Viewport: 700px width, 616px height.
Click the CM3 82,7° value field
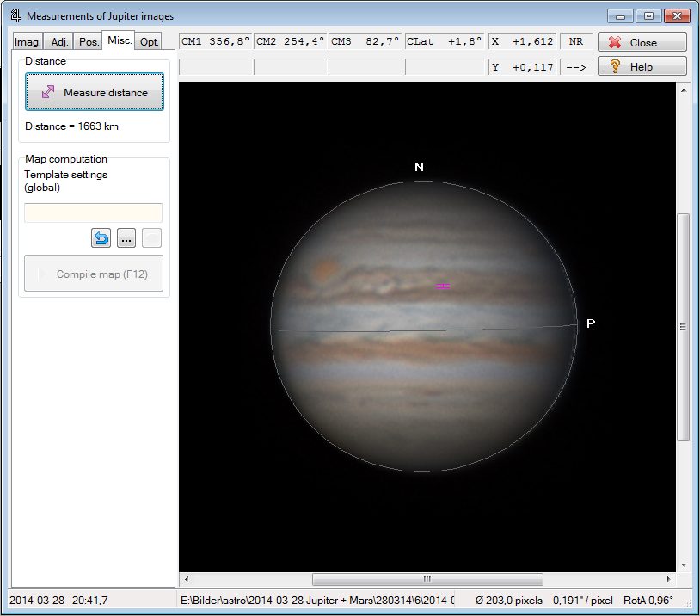(365, 41)
